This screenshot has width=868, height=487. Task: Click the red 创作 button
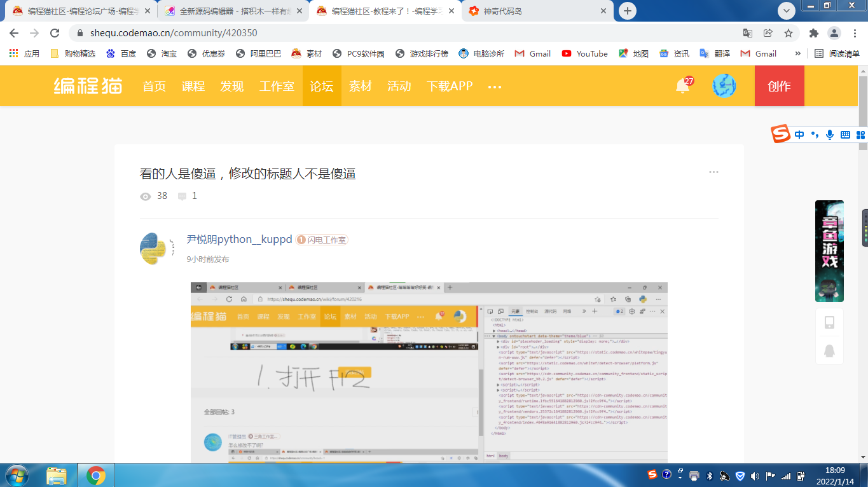pos(780,86)
